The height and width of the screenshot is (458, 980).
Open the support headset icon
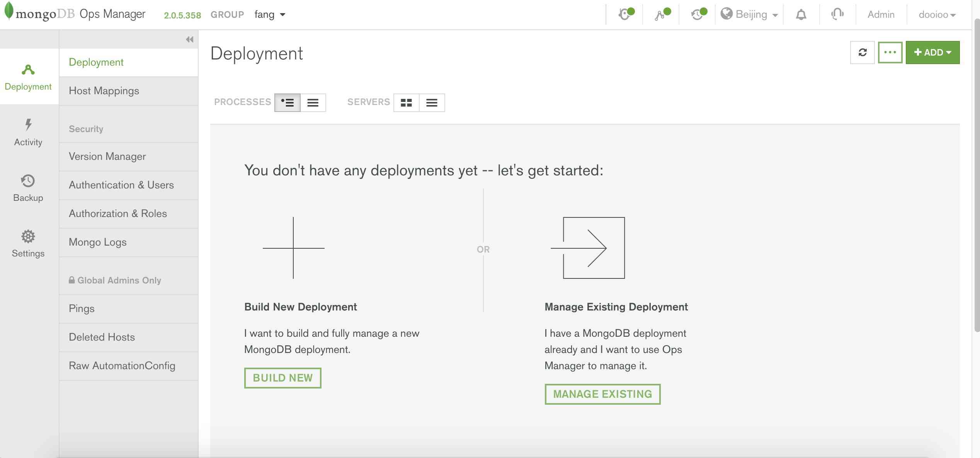click(x=837, y=15)
